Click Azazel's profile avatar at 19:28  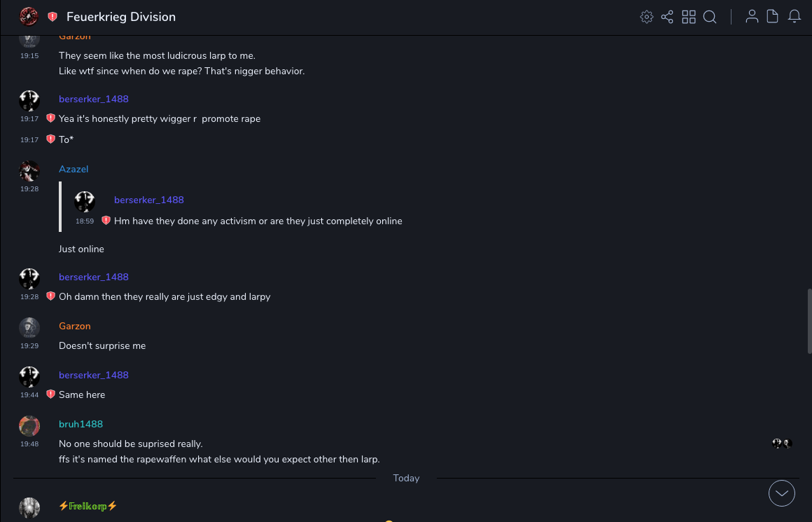tap(29, 171)
